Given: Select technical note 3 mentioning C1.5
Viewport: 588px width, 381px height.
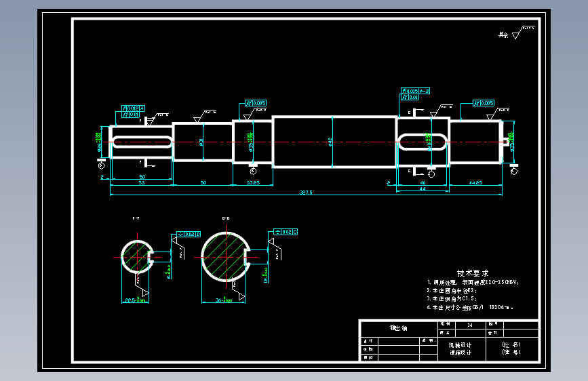Looking at the screenshot, I should [452, 299].
